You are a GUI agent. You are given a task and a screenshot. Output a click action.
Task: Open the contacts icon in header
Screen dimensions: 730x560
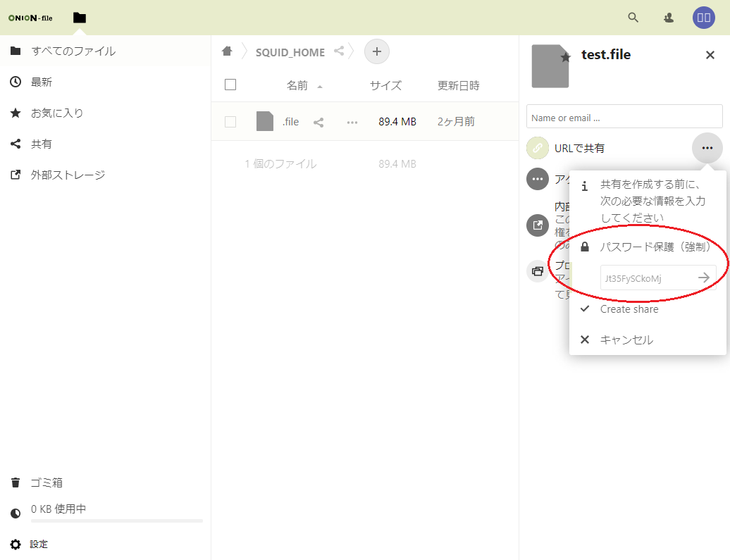tap(669, 18)
